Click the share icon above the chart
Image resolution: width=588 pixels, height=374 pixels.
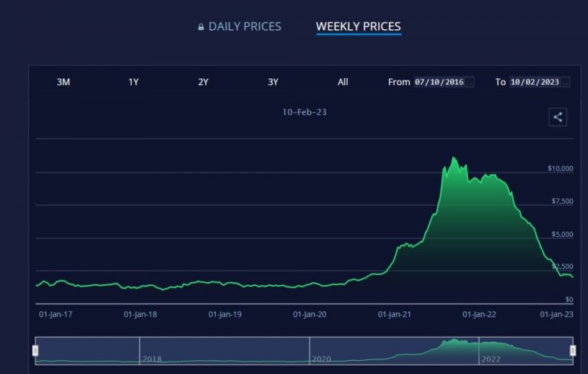pos(557,117)
